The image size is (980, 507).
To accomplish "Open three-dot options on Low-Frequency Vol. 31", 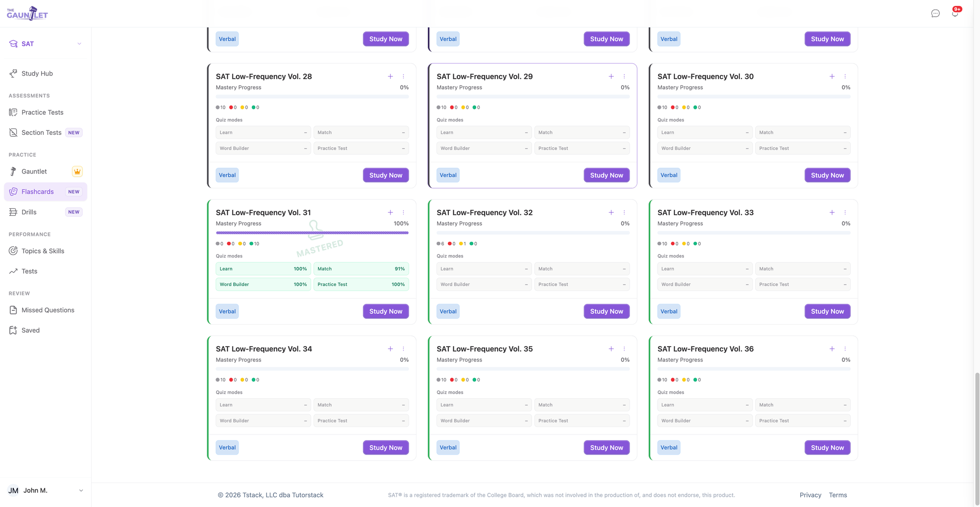I will point(403,213).
